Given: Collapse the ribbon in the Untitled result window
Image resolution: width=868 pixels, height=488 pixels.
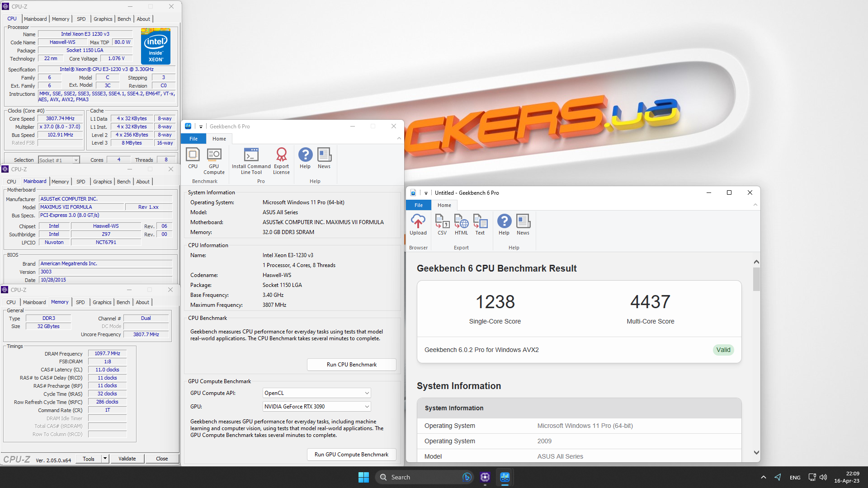Looking at the screenshot, I should click(755, 205).
